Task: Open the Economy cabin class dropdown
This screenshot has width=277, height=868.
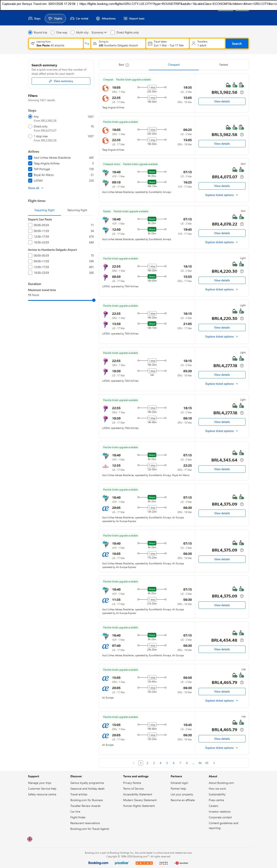Action: click(99, 33)
